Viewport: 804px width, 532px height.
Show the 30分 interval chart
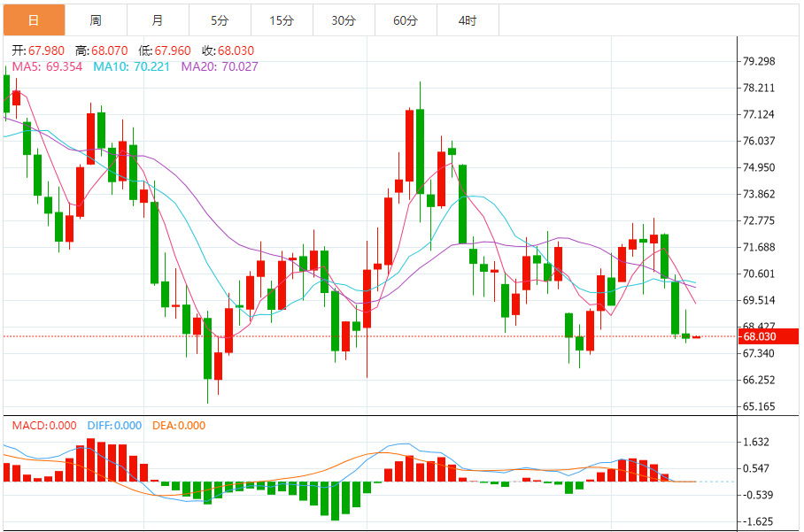[344, 20]
